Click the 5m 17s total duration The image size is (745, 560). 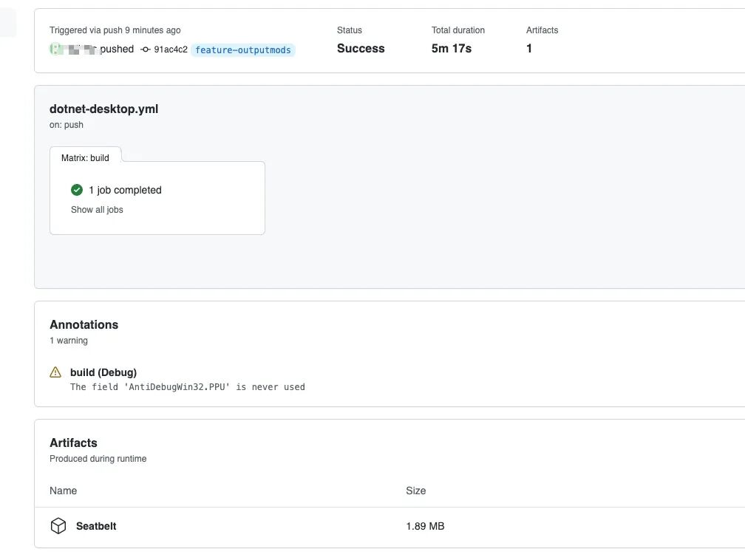452,49
